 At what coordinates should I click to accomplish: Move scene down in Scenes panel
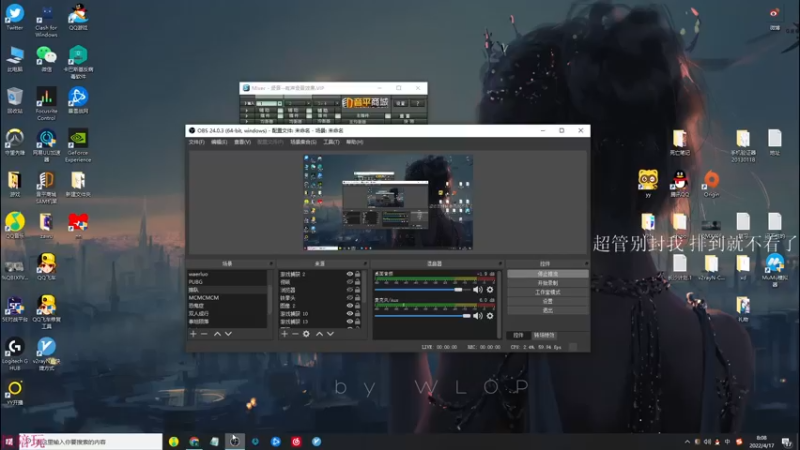pos(228,334)
